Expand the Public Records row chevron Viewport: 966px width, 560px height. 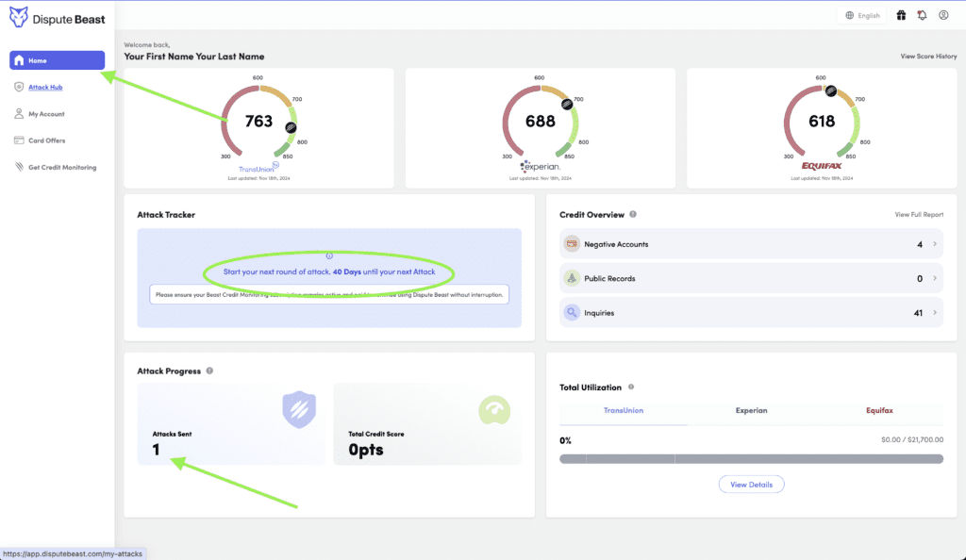point(934,278)
